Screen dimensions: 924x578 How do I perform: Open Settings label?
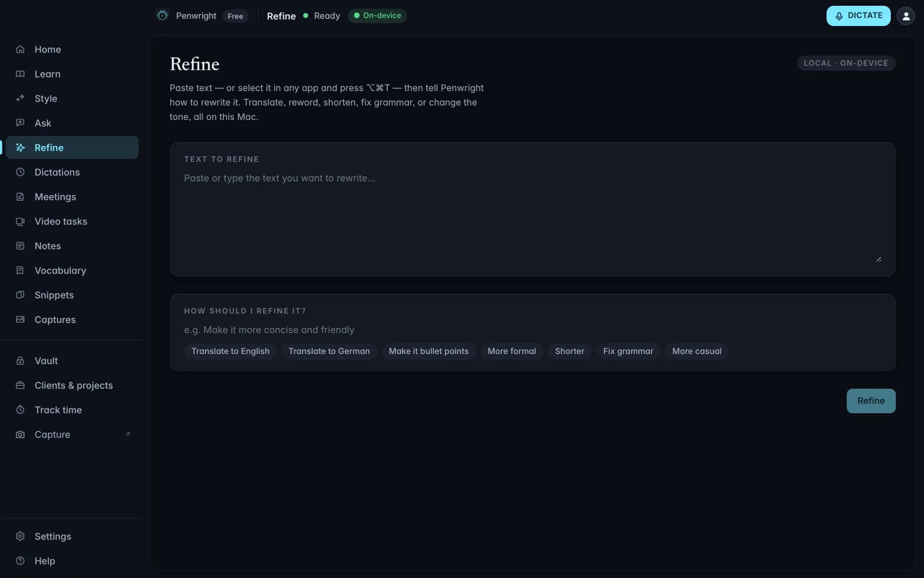pyautogui.click(x=53, y=536)
